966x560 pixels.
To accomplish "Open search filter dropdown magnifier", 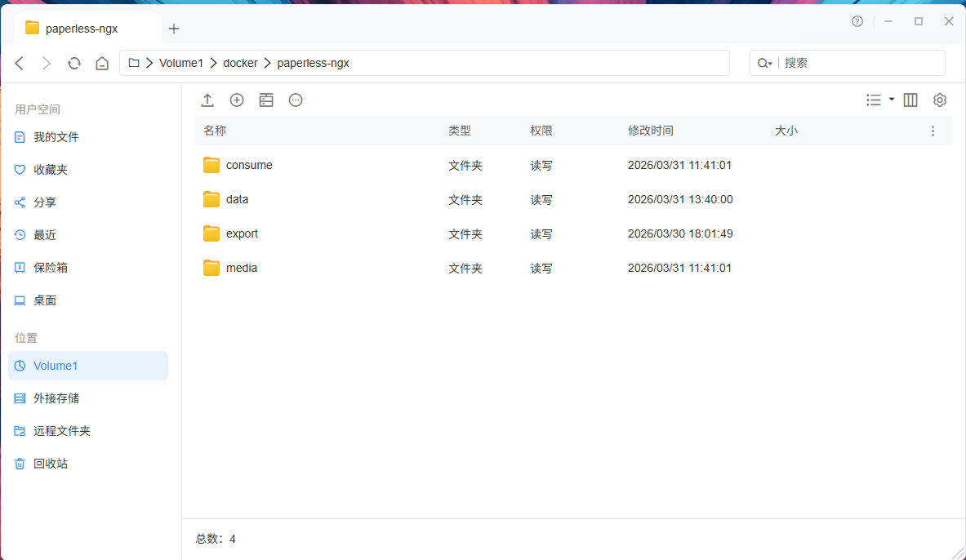I will click(764, 63).
